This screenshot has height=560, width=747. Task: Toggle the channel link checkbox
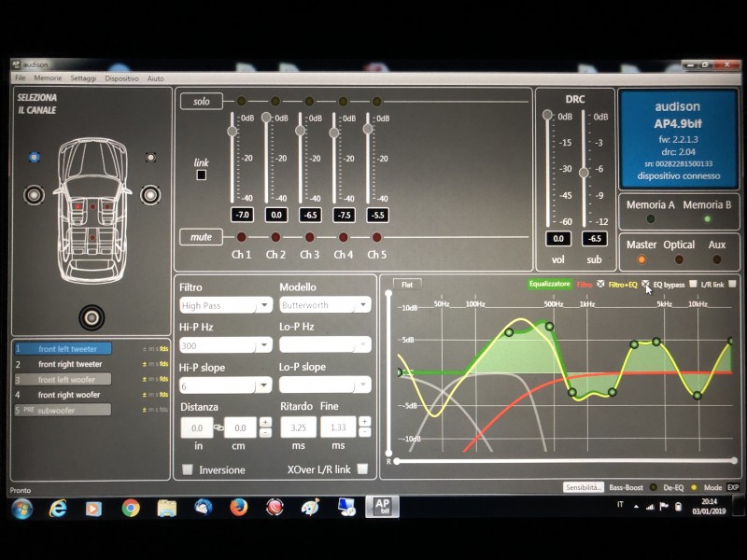coord(202,175)
